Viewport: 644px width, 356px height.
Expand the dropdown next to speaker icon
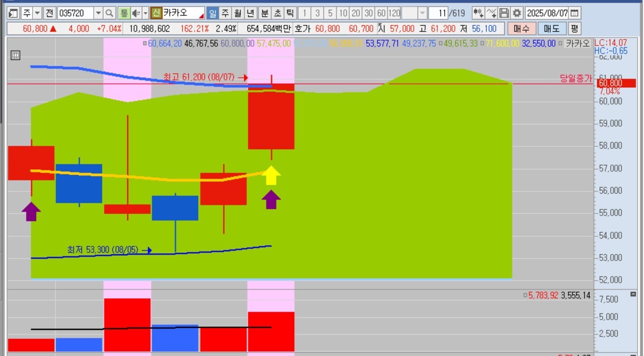[x=145, y=13]
